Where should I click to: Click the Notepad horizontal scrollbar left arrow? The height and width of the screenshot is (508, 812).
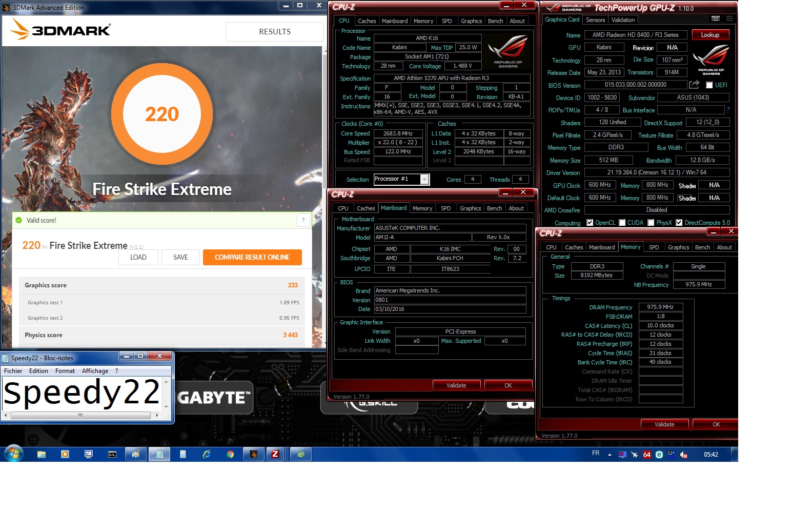[x=6, y=415]
